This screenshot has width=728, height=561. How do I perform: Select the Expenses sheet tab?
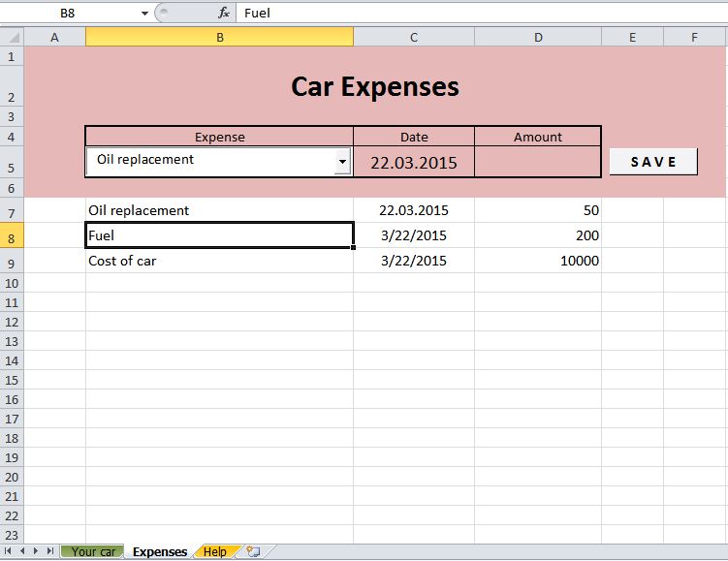point(160,552)
